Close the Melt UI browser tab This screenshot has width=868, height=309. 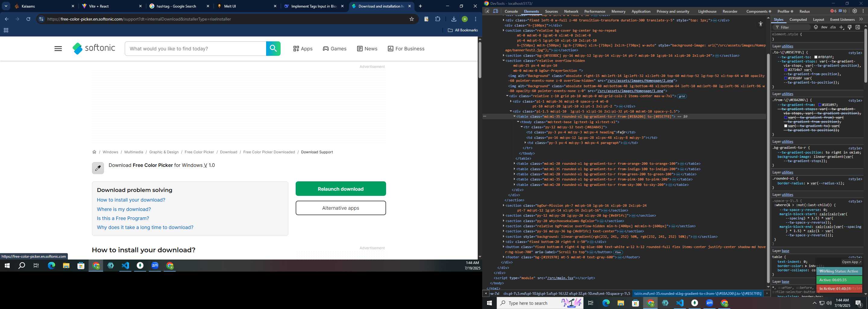pos(275,6)
